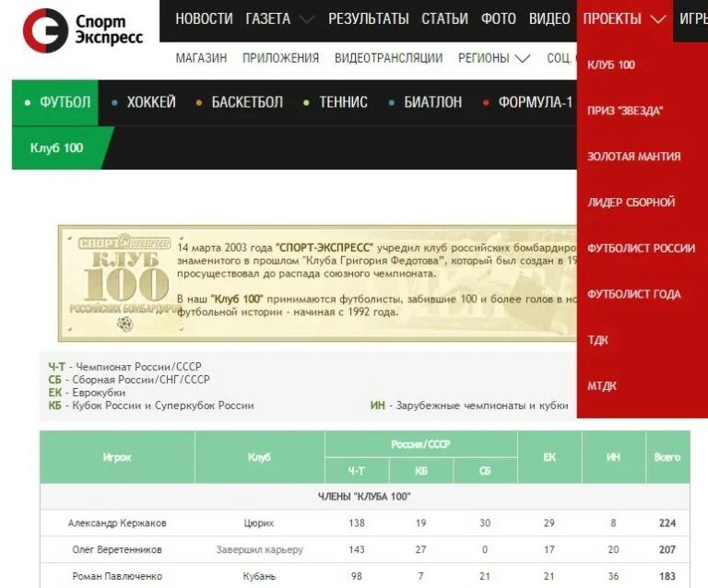Image resolution: width=708 pixels, height=588 pixels.
Task: Expand the РЕГИОНЫ dropdown chevron
Action: click(523, 59)
